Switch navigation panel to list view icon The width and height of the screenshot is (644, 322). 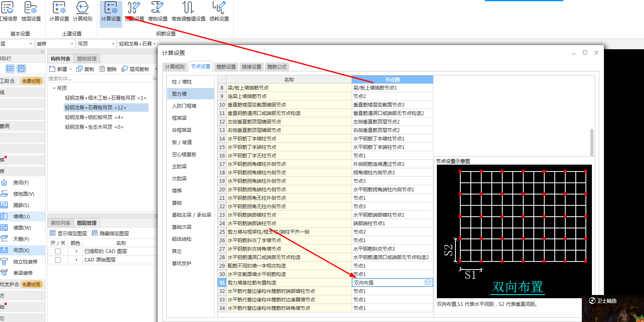10,69
